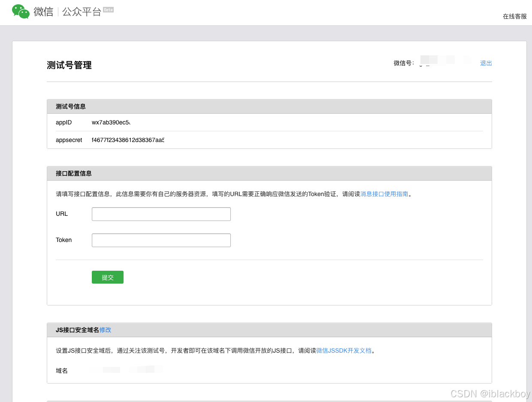Click the green 提交 submit button
The width and height of the screenshot is (532, 402).
tap(108, 277)
